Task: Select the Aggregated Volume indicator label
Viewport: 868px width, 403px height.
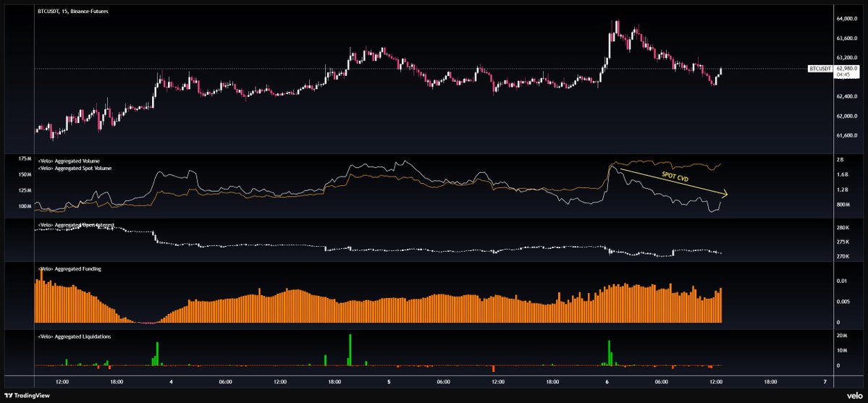Action: tap(69, 161)
